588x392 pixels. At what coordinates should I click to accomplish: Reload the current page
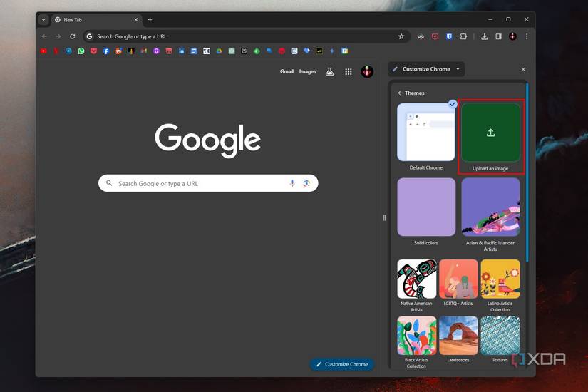click(73, 36)
